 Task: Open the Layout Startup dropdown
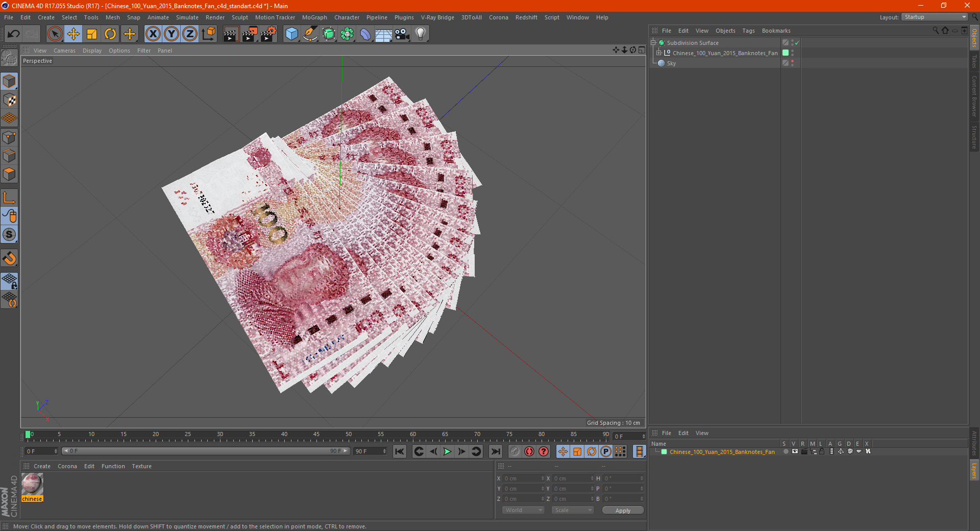(x=935, y=17)
